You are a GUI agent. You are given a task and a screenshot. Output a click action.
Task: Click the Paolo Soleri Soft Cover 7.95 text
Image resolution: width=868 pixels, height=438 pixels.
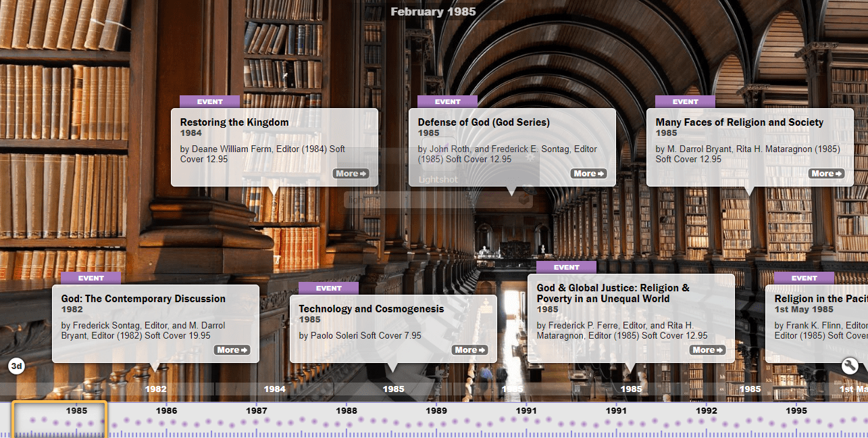tap(360, 336)
